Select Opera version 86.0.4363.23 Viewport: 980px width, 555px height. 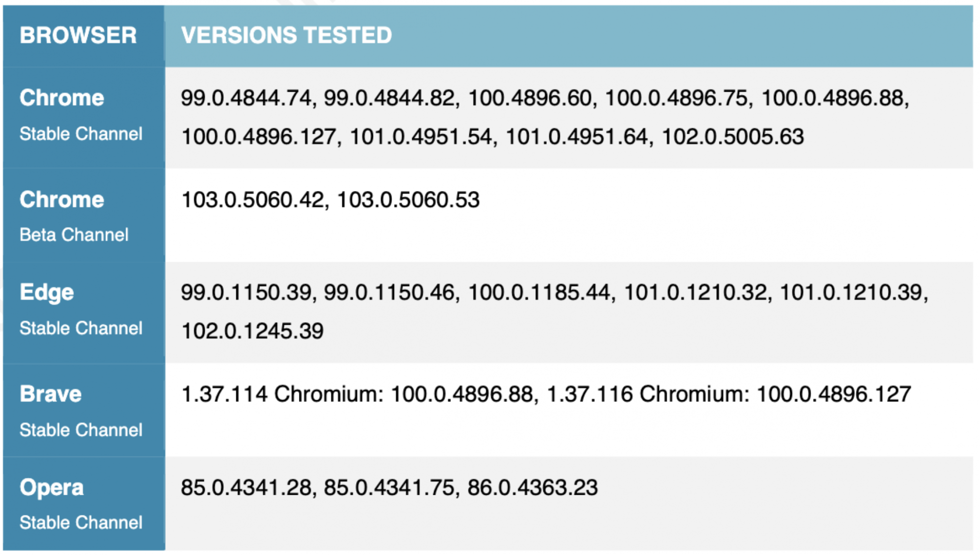pos(532,488)
